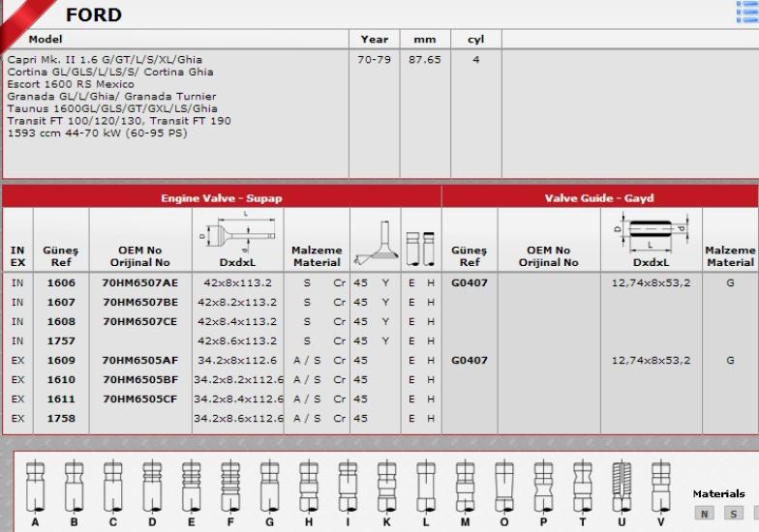Select exhaust valve reference 1758
The image size is (759, 532).
pyautogui.click(x=61, y=418)
